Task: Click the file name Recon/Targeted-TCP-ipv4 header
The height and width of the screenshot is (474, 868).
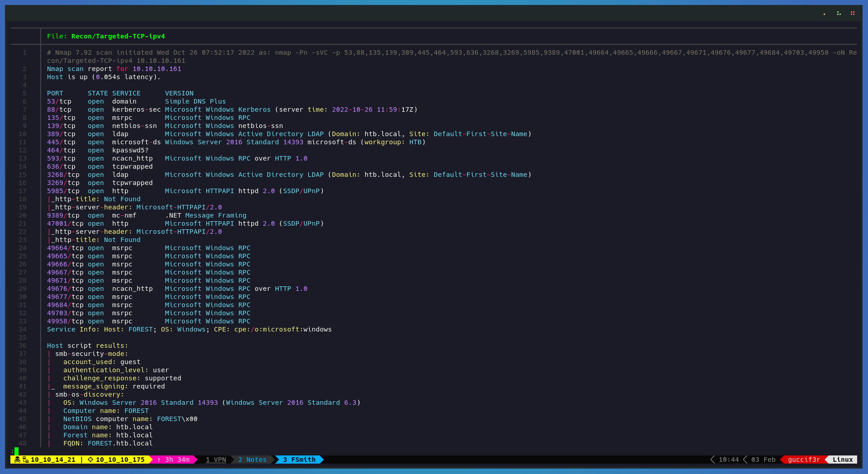Action: [x=118, y=36]
